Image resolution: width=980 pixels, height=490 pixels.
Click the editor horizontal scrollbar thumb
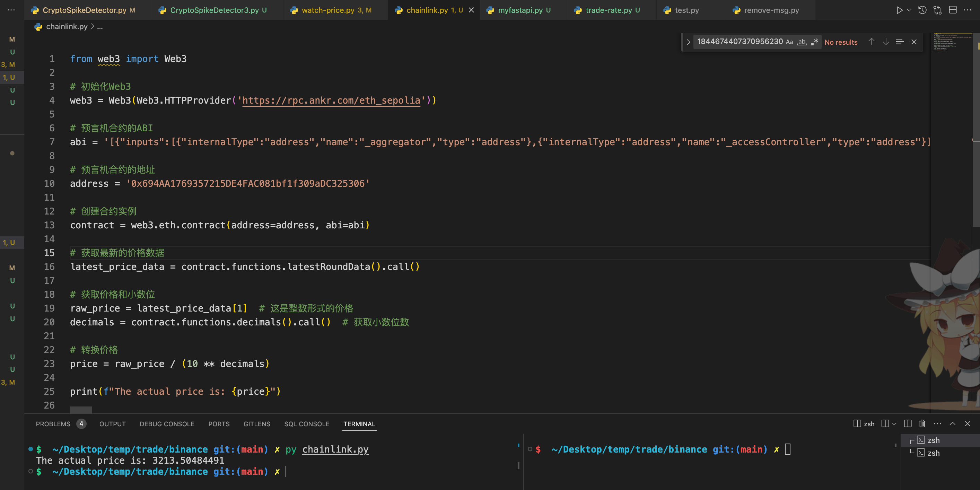pyautogui.click(x=81, y=410)
